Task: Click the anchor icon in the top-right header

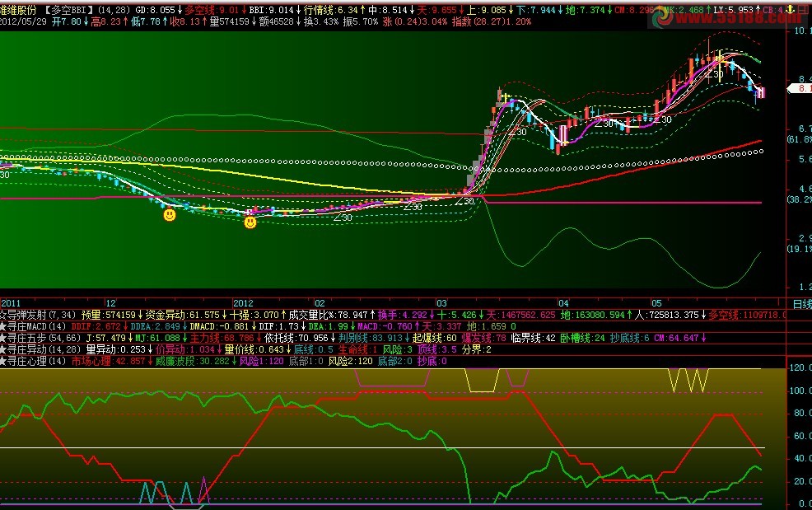Action: (790, 9)
